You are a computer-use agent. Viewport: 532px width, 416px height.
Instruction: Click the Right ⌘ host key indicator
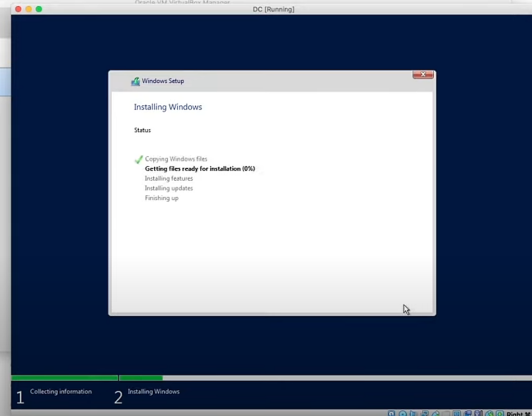point(518,414)
